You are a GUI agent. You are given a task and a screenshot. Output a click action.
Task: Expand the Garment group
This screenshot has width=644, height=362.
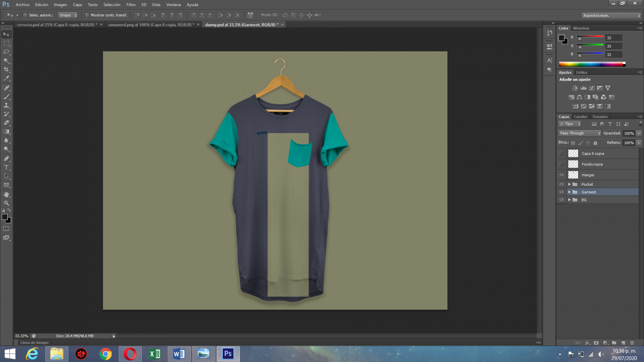point(569,192)
